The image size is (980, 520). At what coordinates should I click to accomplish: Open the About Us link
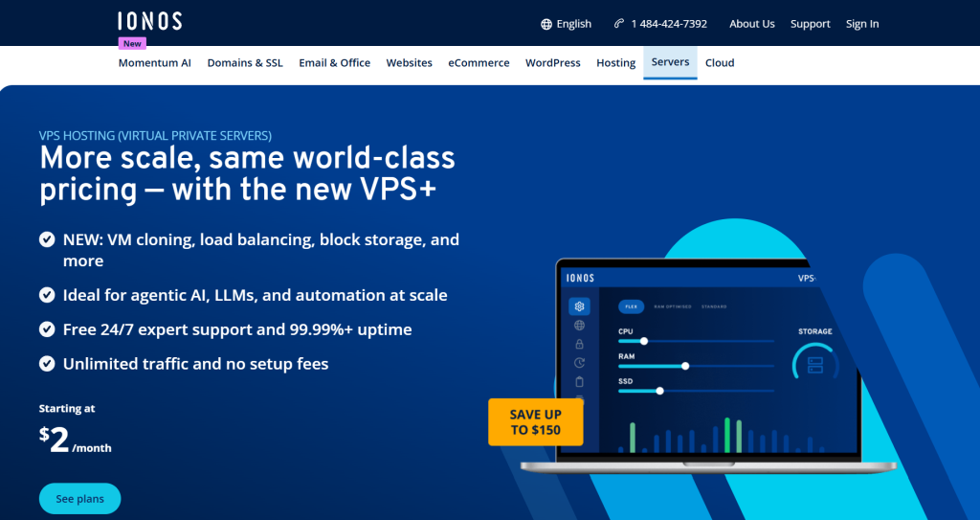pos(752,24)
